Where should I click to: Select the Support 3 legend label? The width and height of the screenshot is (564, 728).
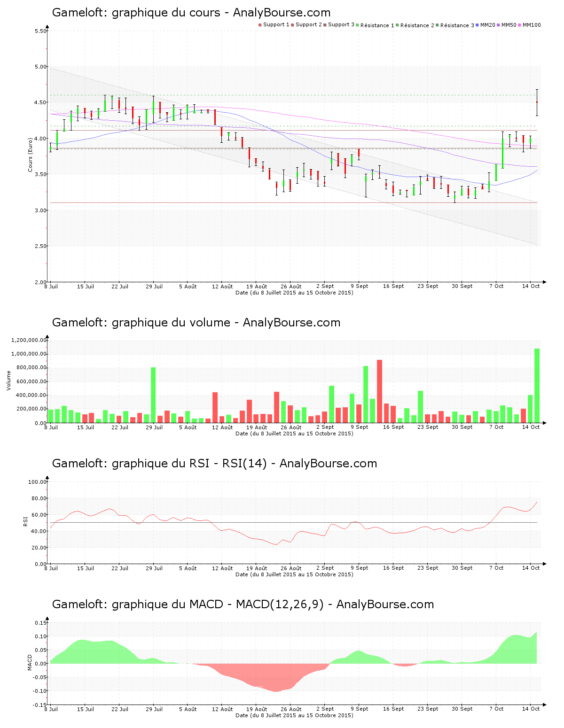coord(341,25)
